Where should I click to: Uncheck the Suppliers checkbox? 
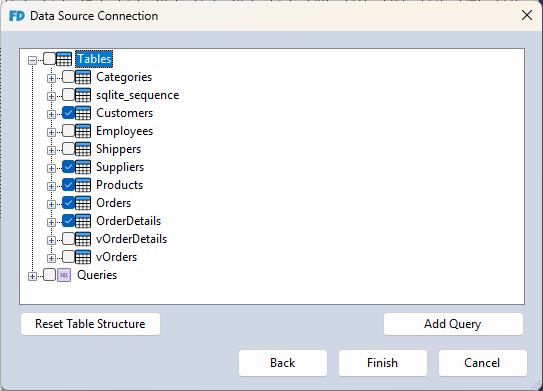[x=68, y=167]
